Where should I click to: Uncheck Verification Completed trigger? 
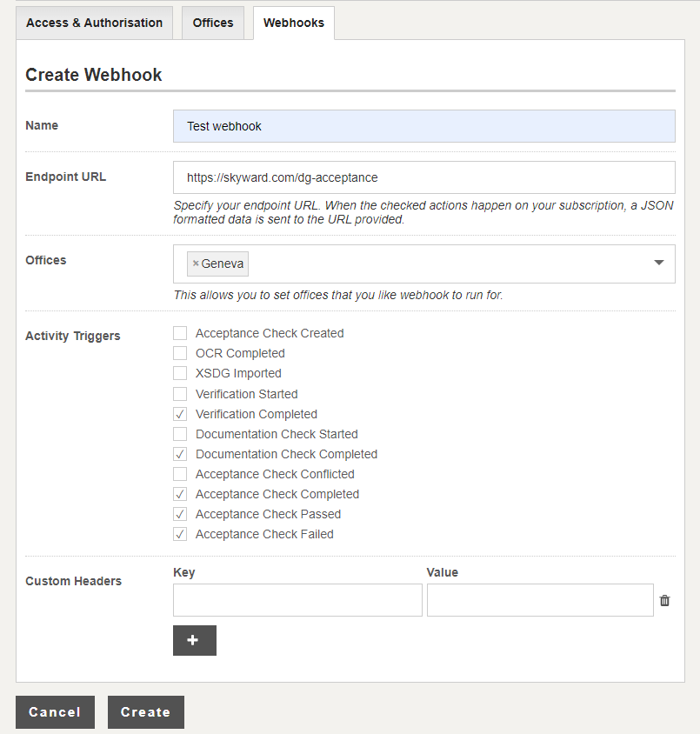click(x=180, y=414)
